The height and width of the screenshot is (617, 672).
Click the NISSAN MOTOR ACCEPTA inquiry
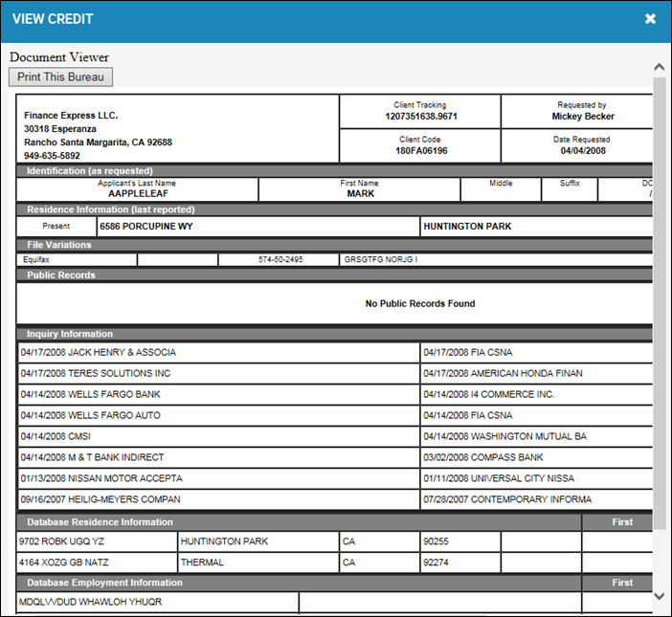pos(101,478)
